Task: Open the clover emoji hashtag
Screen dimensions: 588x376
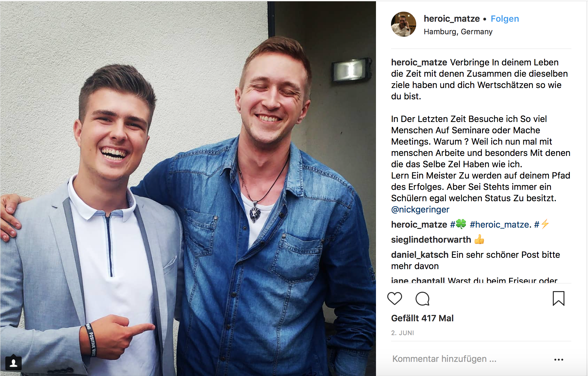Action: point(458,224)
